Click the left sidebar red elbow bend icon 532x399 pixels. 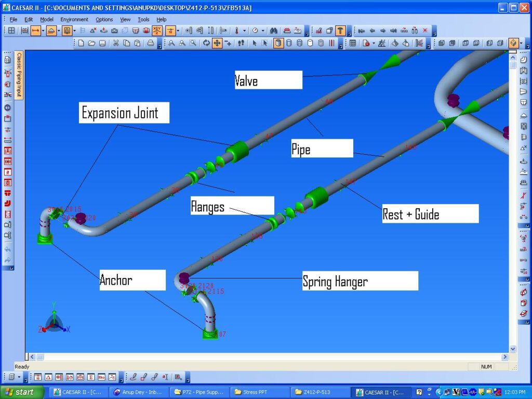(x=7, y=204)
